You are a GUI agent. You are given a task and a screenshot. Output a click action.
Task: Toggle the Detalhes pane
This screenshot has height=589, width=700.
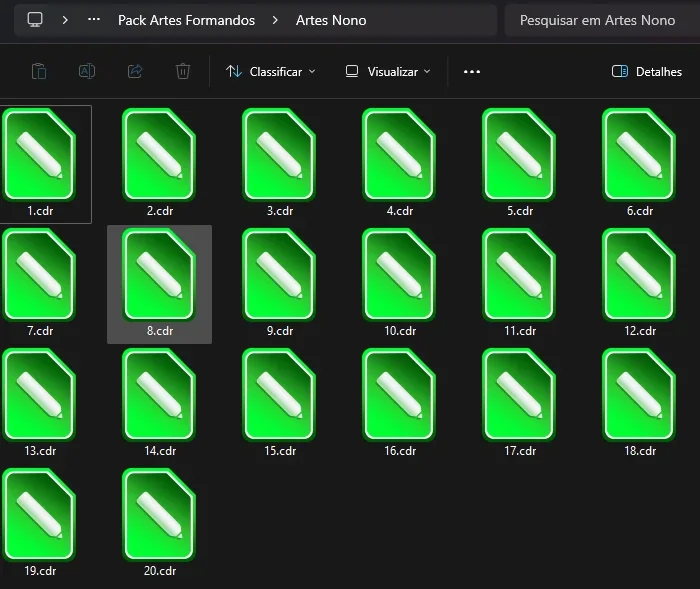(647, 71)
